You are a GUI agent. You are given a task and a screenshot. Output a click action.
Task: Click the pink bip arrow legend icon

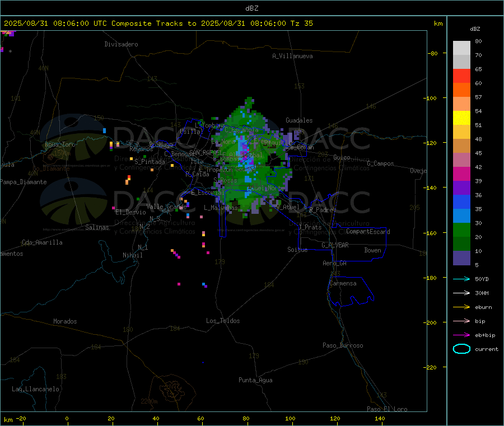coord(461,321)
